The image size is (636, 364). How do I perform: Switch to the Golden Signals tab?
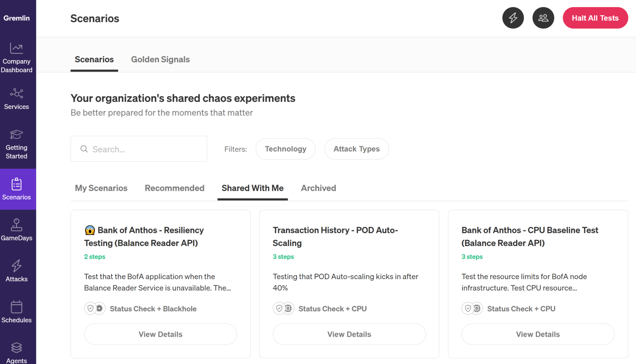(x=160, y=59)
